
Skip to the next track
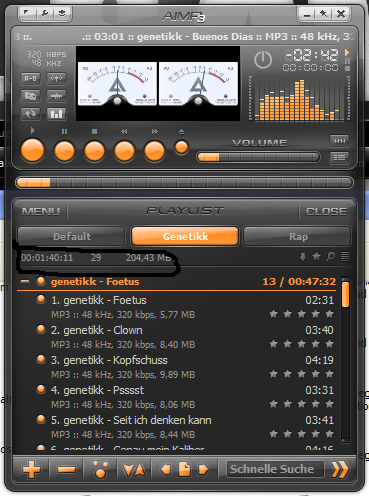[x=154, y=151]
